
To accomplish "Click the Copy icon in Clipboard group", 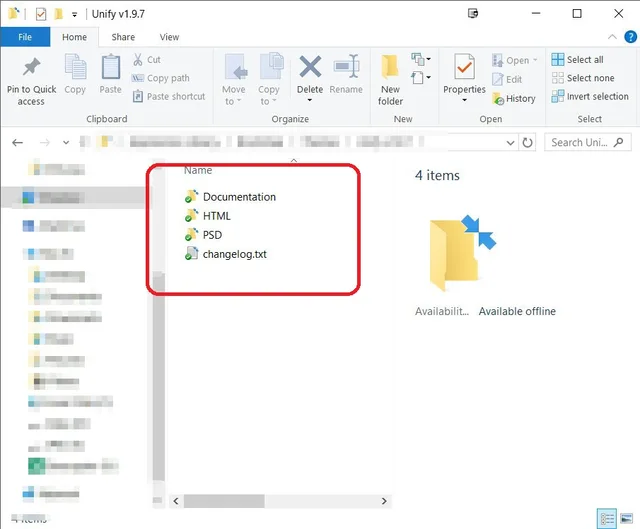I will point(75,66).
